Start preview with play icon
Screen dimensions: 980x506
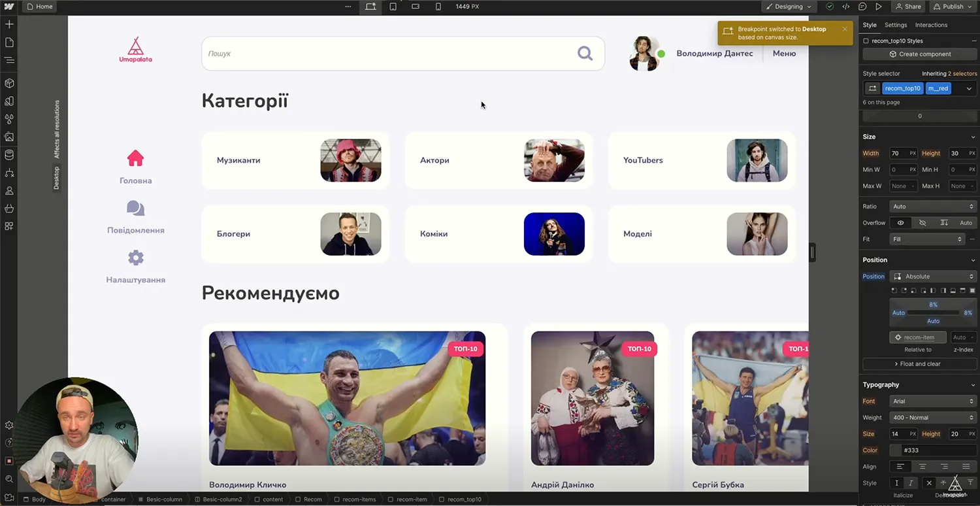click(x=879, y=7)
